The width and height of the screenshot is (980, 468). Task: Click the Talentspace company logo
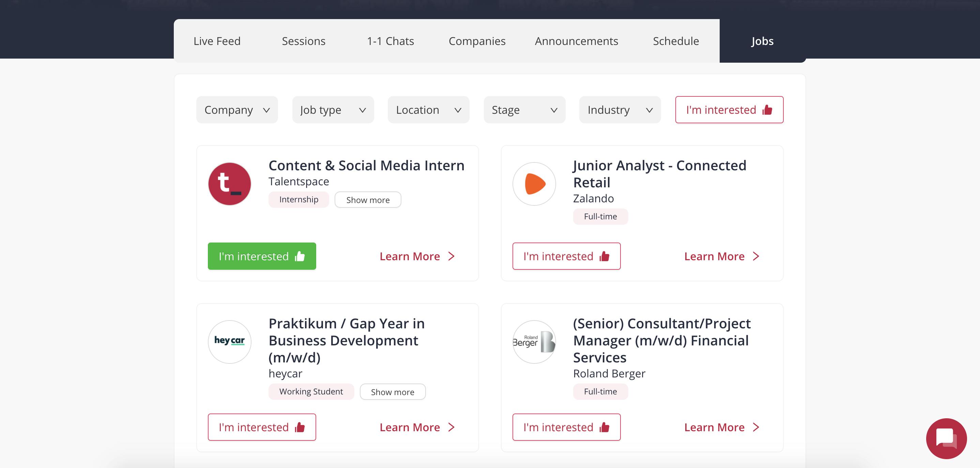(x=229, y=184)
